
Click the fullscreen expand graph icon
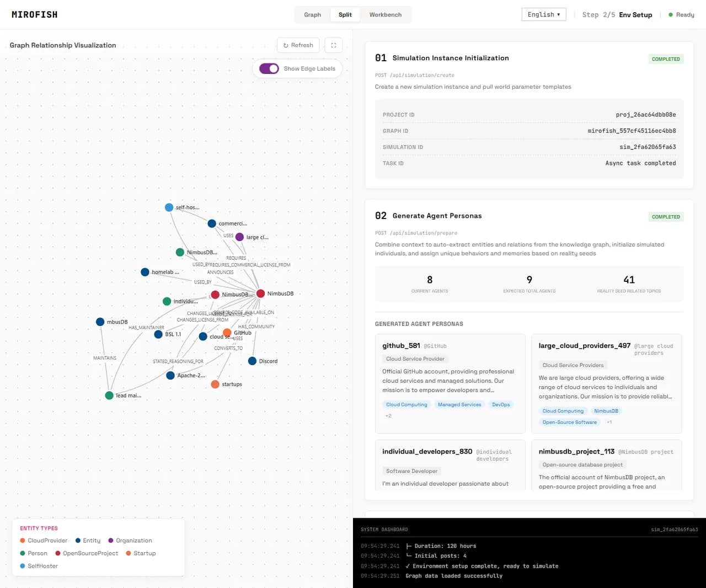click(333, 45)
